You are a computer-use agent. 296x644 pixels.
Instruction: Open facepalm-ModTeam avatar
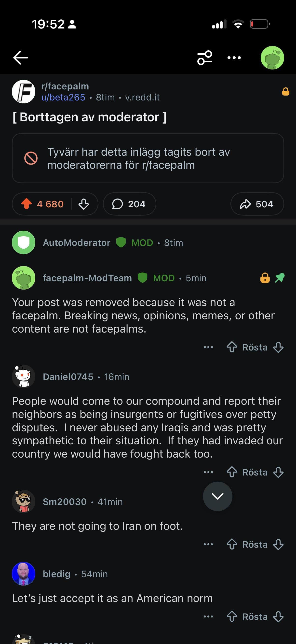pos(24,278)
